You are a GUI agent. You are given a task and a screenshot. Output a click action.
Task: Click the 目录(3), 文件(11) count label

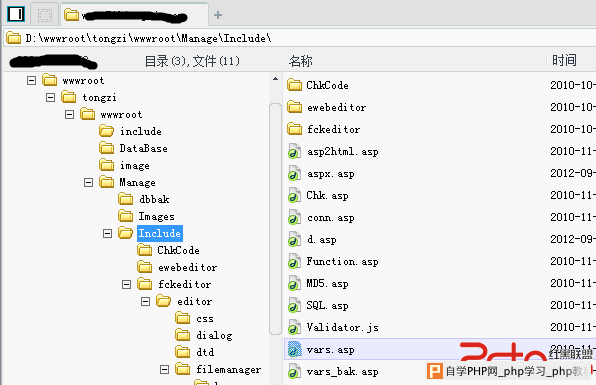point(192,61)
